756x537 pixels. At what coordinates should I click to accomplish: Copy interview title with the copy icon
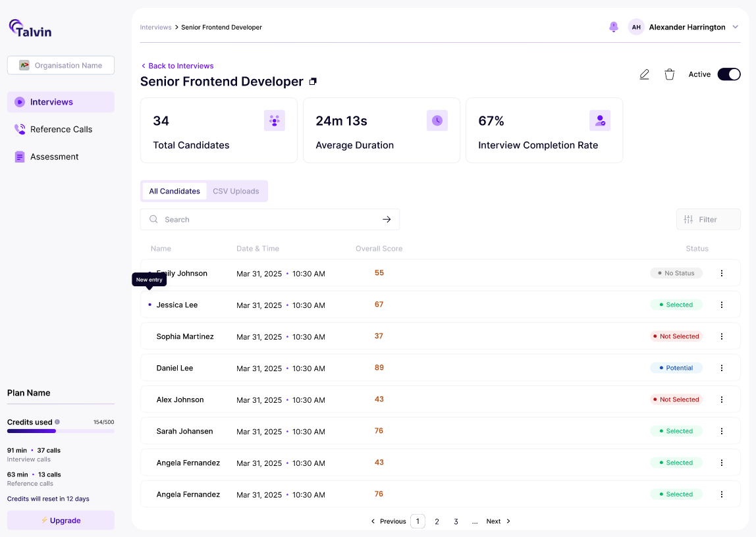[x=313, y=82]
